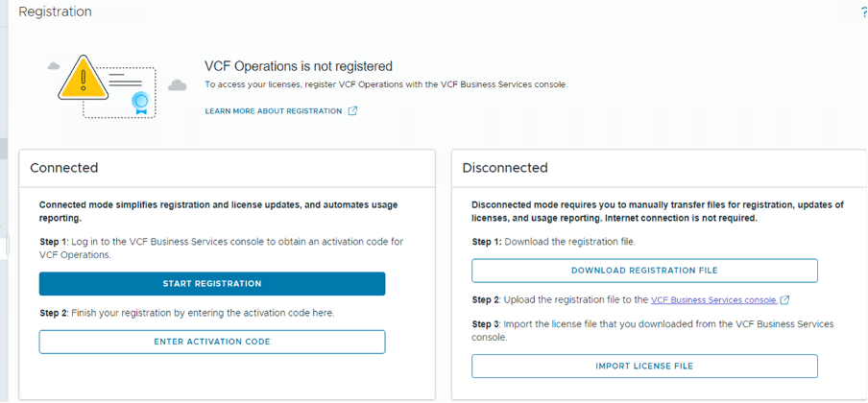Click the Registration page title
868x403 pixels.
[56, 12]
